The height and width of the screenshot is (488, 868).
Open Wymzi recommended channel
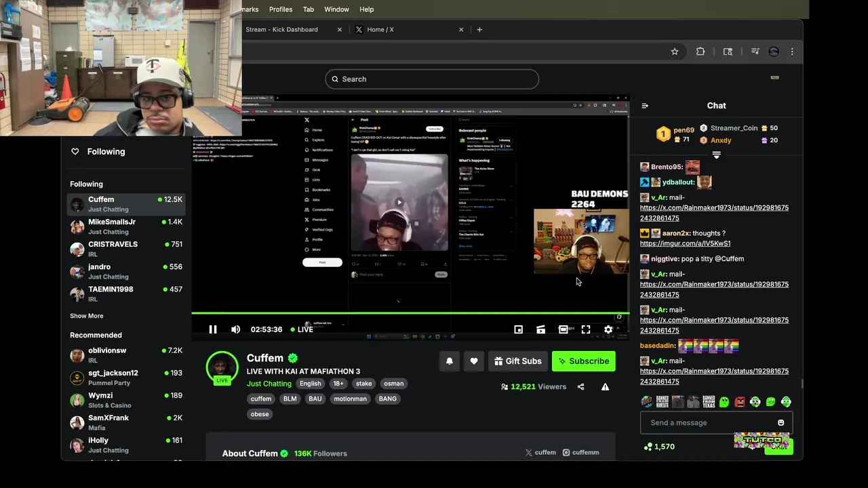pyautogui.click(x=126, y=400)
